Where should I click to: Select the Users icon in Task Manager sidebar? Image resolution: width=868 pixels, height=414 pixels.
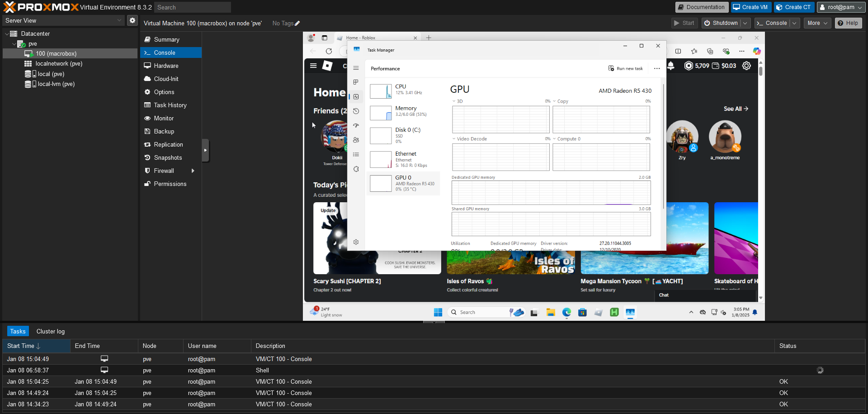(356, 140)
